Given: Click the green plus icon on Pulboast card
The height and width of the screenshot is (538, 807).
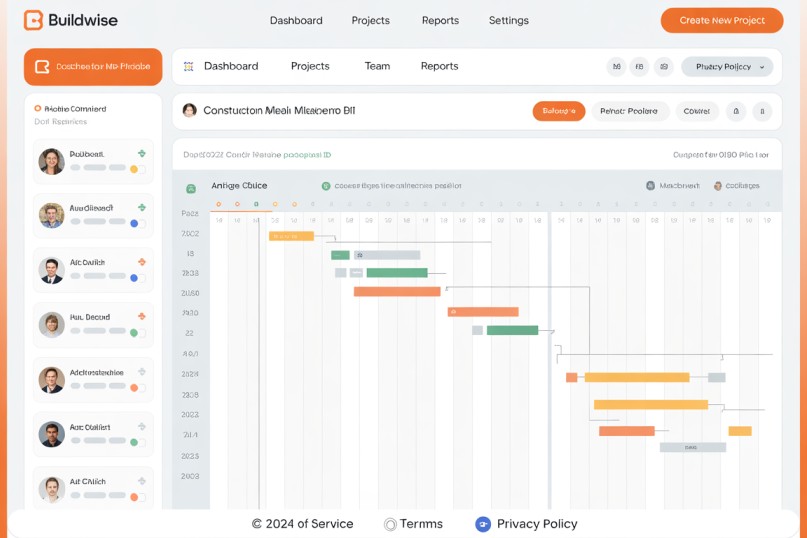Looking at the screenshot, I should (142, 154).
